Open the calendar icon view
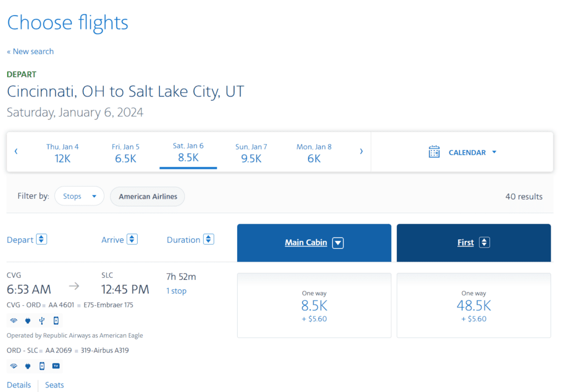569x392 pixels. click(x=434, y=152)
